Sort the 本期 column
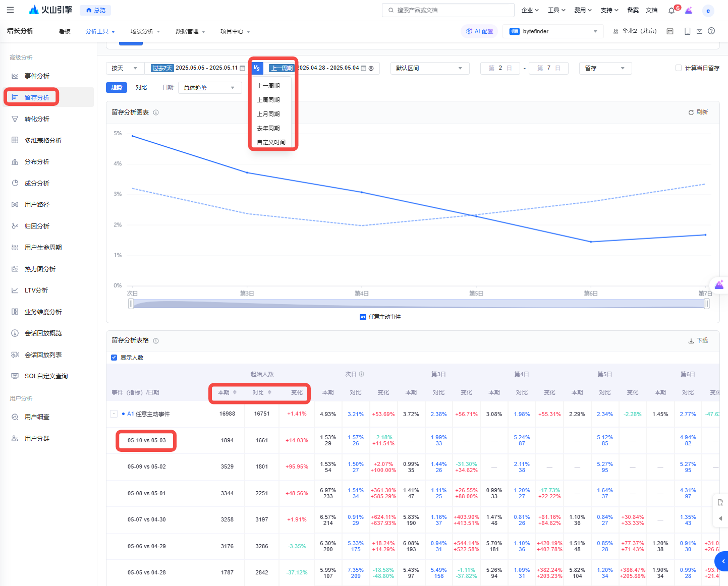728x586 pixels. [235, 392]
